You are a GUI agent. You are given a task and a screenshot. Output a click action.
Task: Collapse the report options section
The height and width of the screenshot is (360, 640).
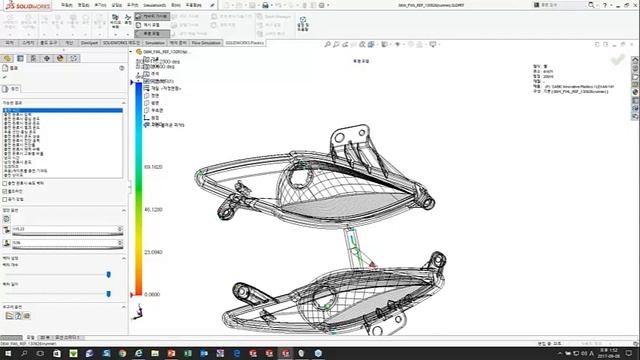[124, 307]
